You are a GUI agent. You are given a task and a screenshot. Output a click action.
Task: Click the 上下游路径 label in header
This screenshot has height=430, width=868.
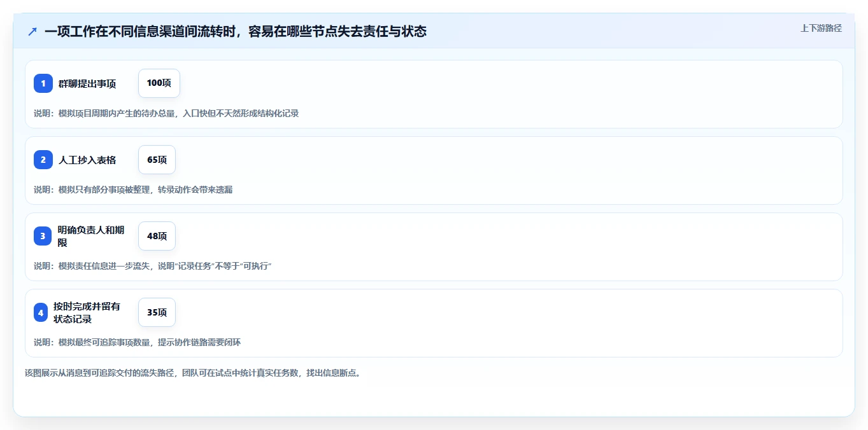(821, 28)
